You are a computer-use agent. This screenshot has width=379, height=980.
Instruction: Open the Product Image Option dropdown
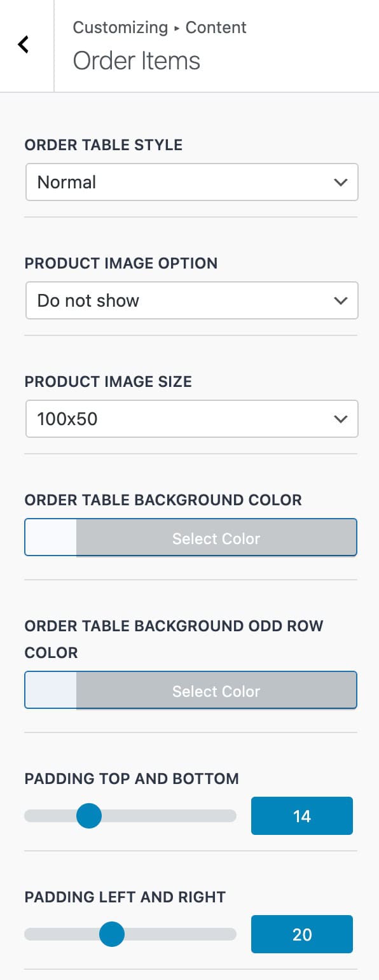pos(191,300)
